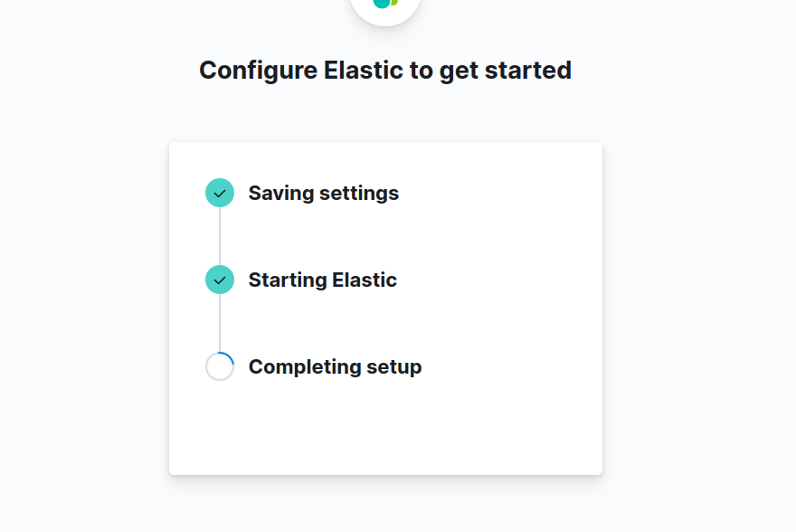Select the Saving settings step title
Viewport: 796px width, 532px height.
pyautogui.click(x=323, y=193)
